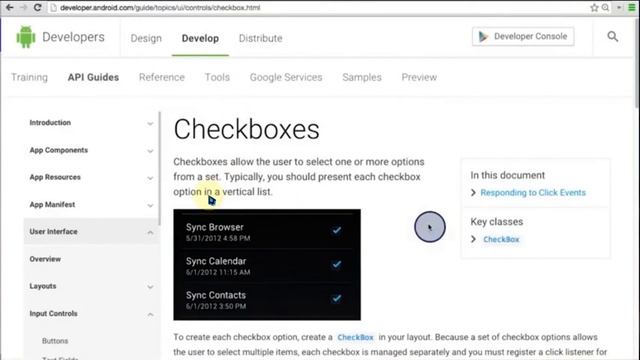Expand the App Components chevron

pyautogui.click(x=150, y=151)
